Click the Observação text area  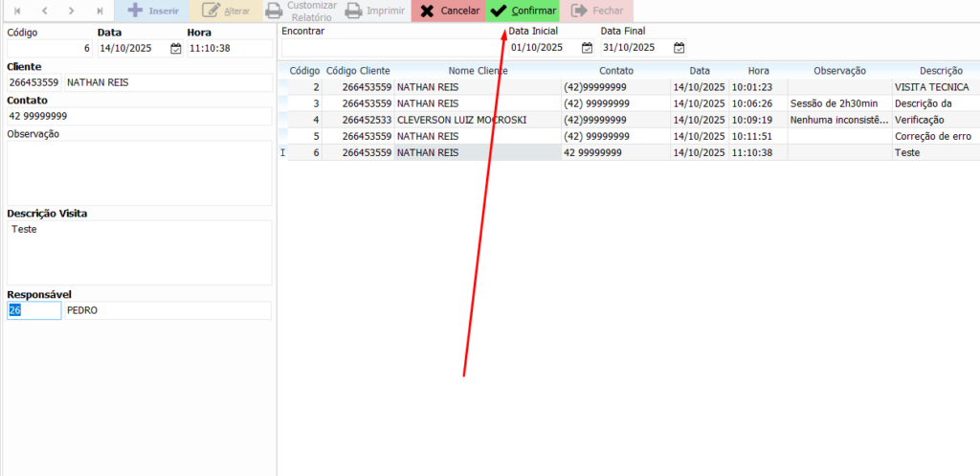139,173
